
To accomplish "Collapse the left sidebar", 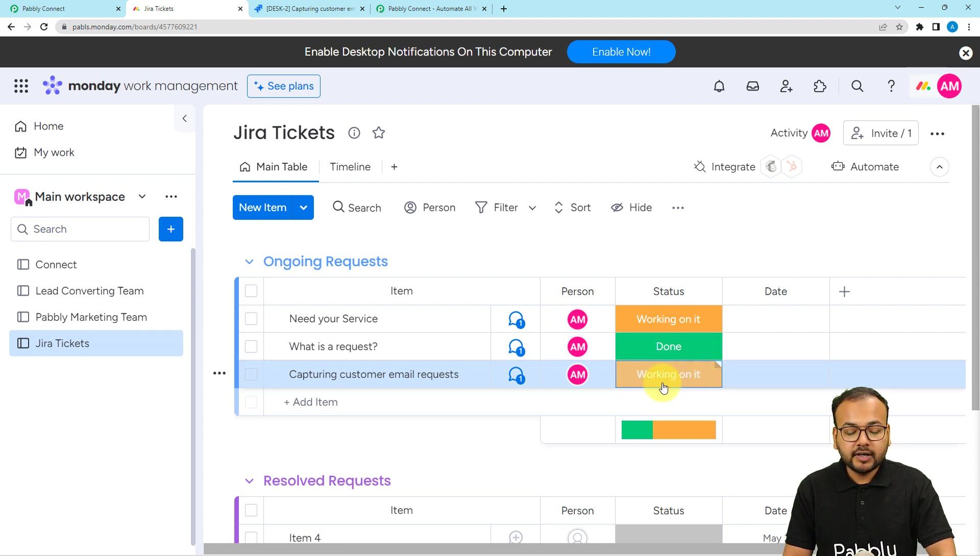I will pyautogui.click(x=185, y=118).
